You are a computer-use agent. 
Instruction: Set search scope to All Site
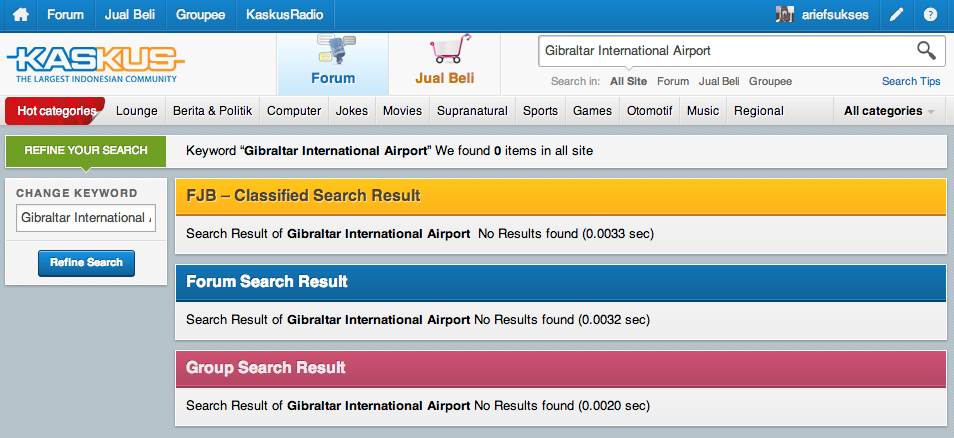coord(628,81)
